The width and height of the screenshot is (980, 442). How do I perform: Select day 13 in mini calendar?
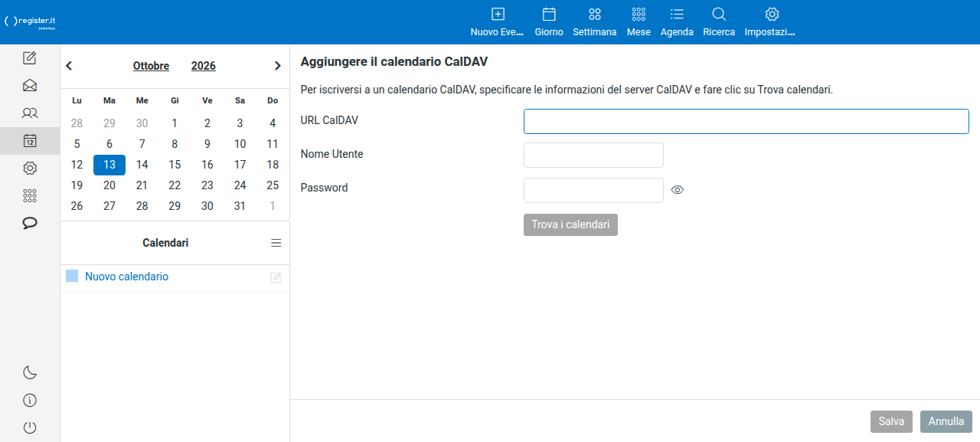click(x=109, y=165)
